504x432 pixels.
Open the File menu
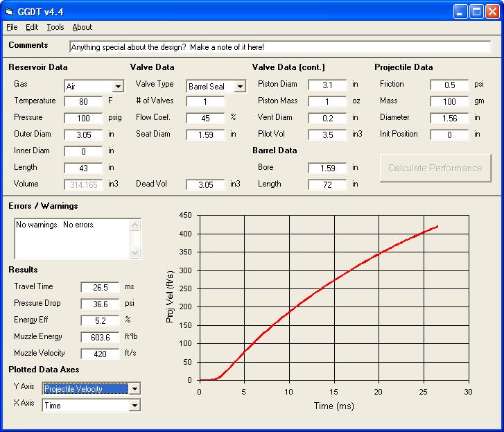pos(12,27)
